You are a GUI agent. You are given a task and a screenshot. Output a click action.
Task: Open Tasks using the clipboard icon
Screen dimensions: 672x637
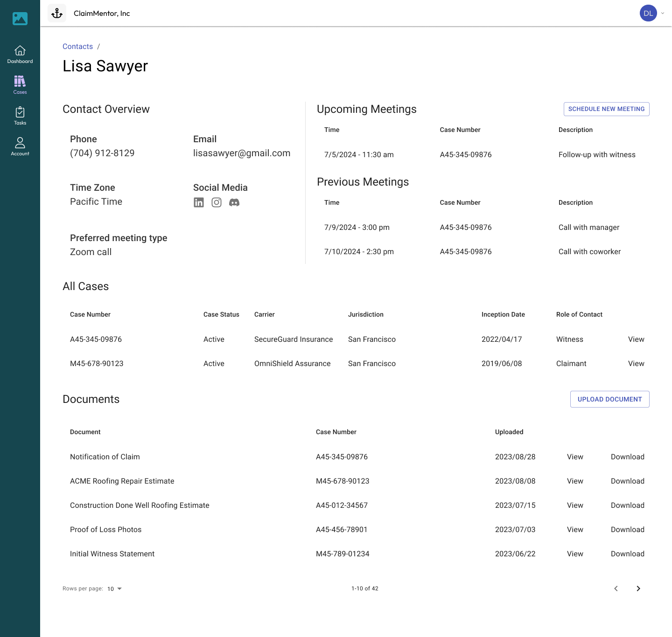tap(20, 115)
